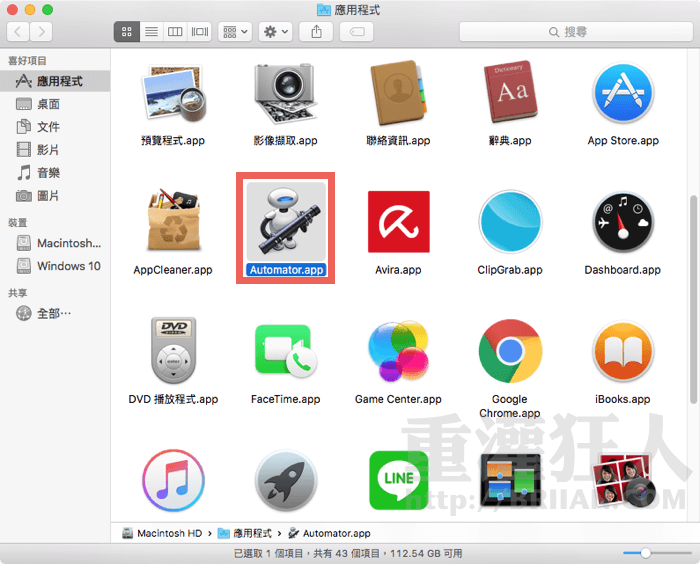This screenshot has width=700, height=564.
Task: Select the FaceTime.app icon
Action: point(285,351)
